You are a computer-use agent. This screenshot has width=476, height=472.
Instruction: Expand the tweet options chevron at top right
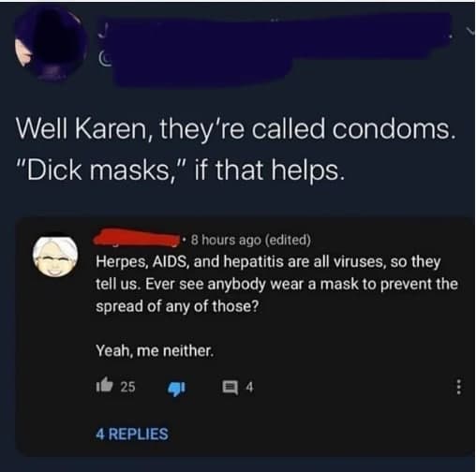(470, 30)
